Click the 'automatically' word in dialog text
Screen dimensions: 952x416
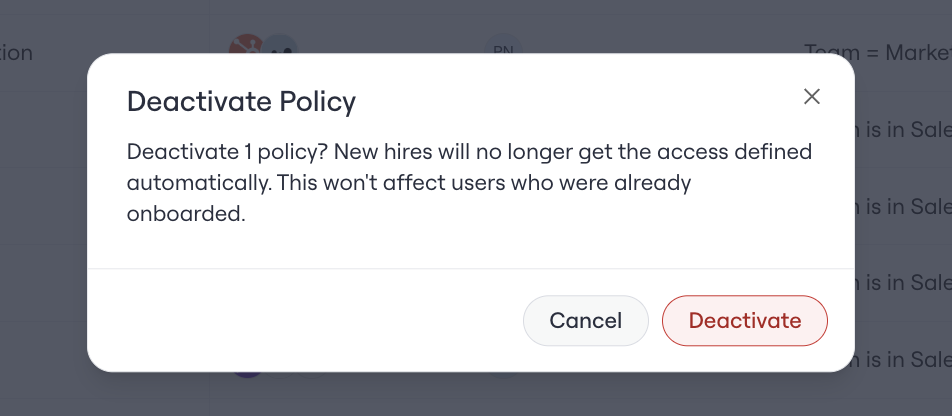click(198, 183)
